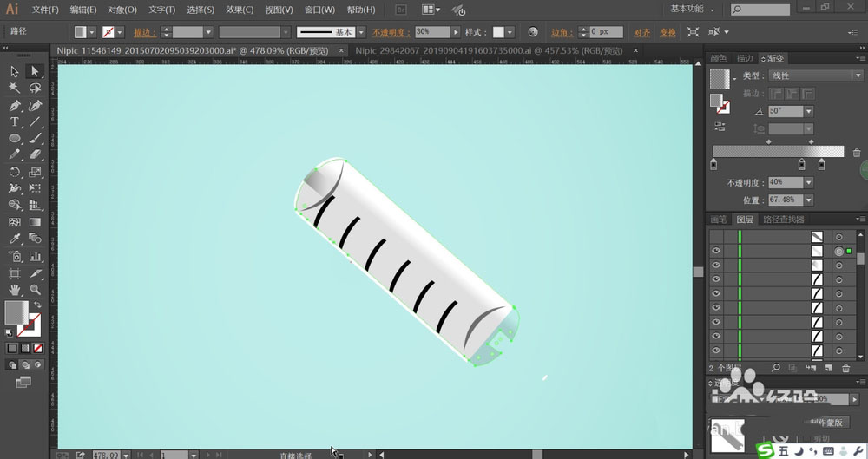868x459 pixels.
Task: Select the Gradient tool in toolbox
Action: click(x=35, y=222)
